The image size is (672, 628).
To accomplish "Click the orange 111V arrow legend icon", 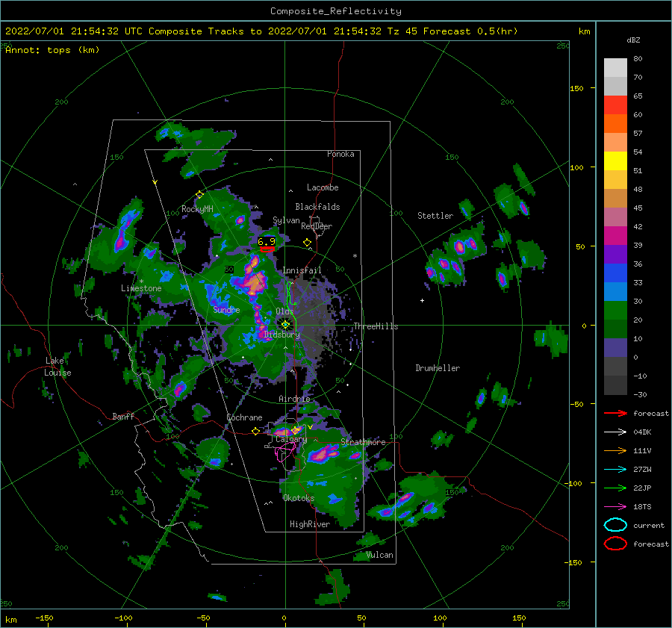I will [x=615, y=450].
